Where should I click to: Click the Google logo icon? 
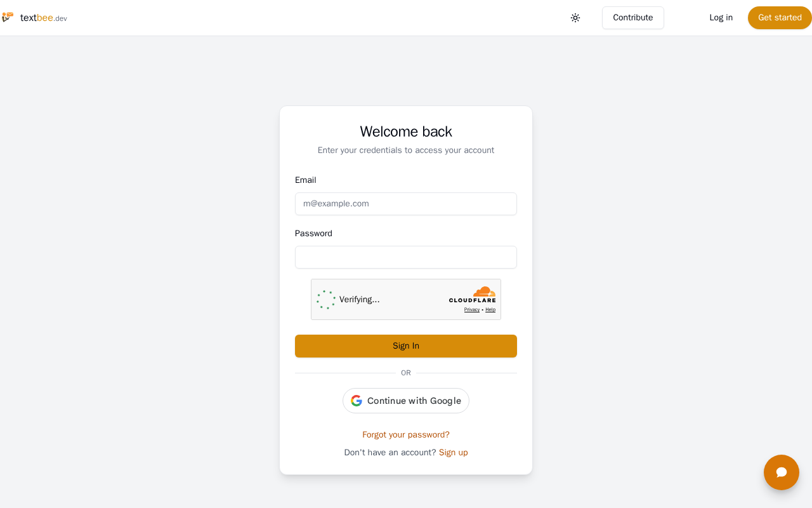357,401
